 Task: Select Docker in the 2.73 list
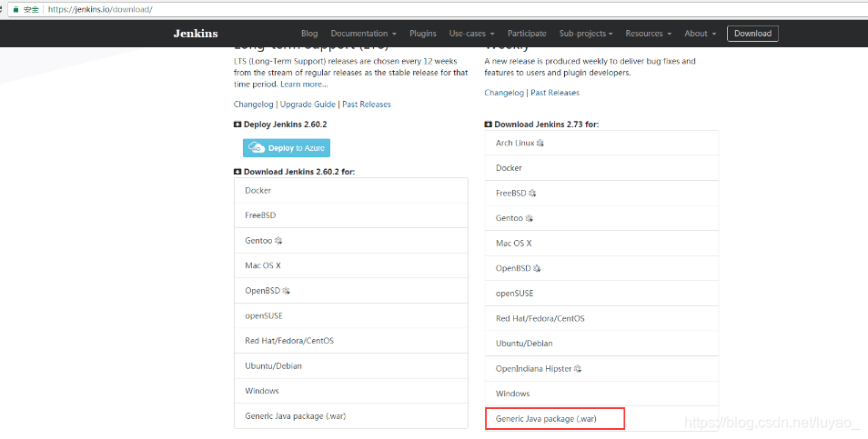(601, 167)
